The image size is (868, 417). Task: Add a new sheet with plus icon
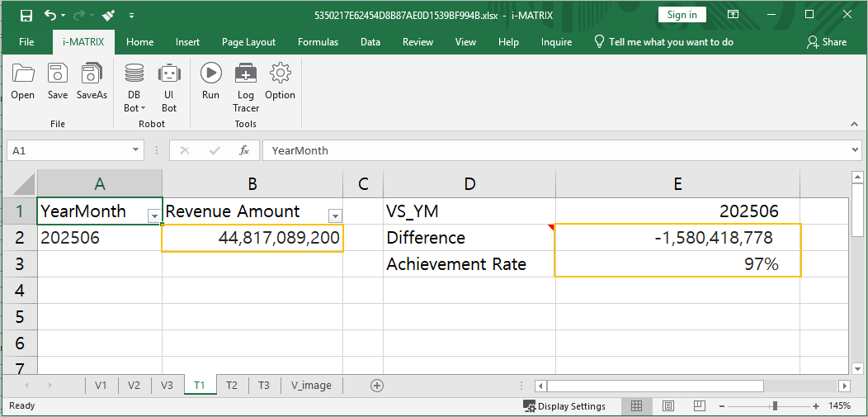tap(377, 386)
